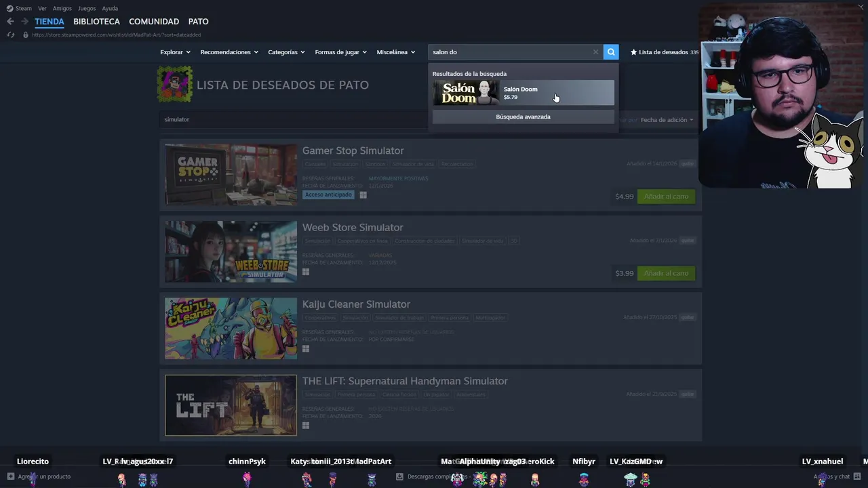The width and height of the screenshot is (868, 488).
Task: Open the Gamer Stop Simulator title
Action: (353, 150)
